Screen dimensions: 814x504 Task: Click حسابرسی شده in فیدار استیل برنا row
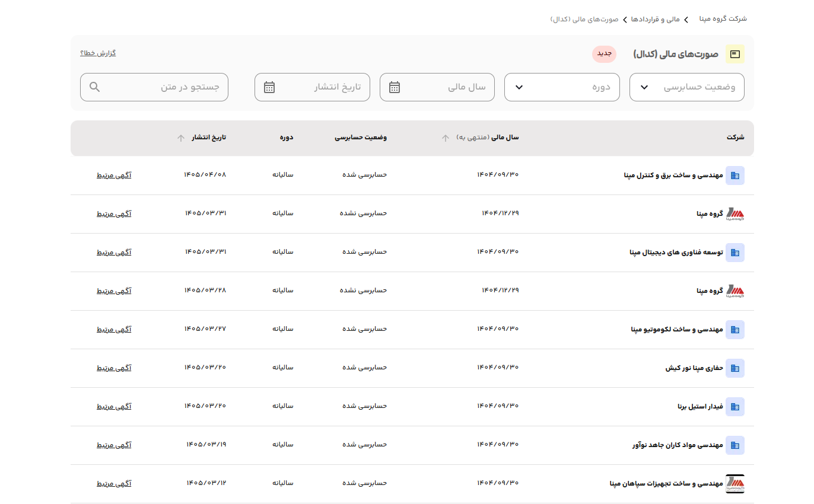coord(365,406)
